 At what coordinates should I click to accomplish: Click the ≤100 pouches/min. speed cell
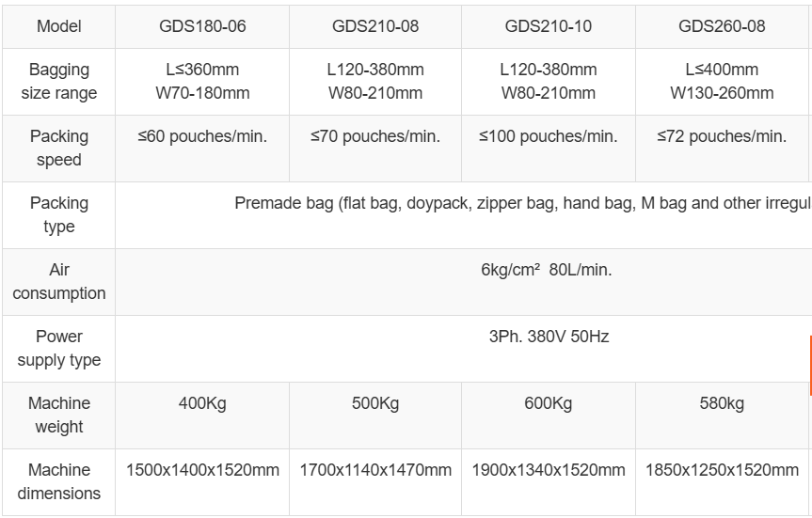tap(549, 136)
